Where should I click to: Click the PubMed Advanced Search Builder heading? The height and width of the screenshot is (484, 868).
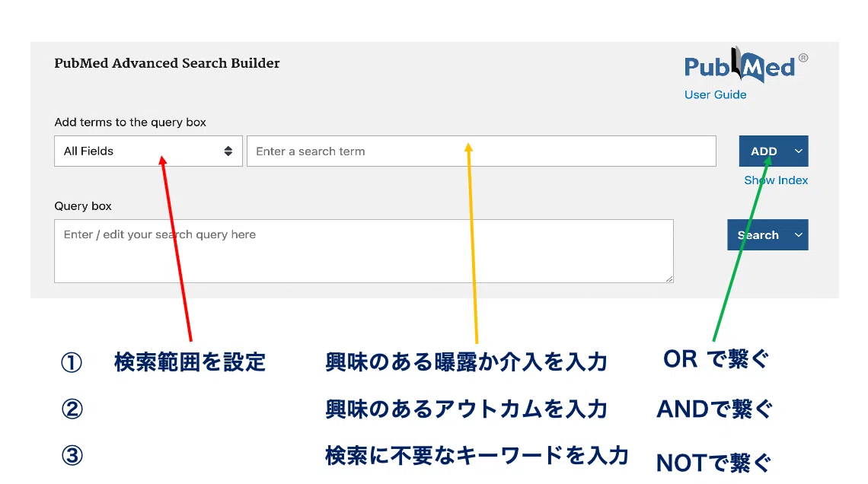pos(167,63)
